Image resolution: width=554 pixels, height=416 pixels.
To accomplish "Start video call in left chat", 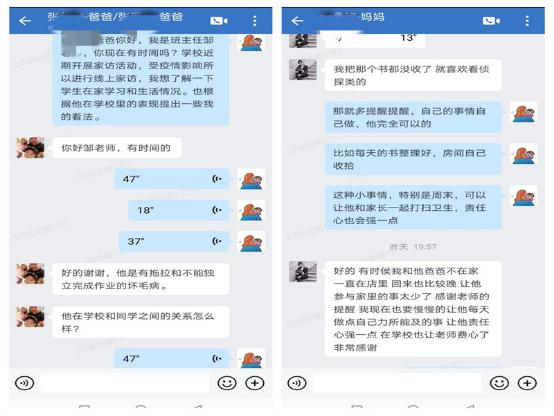I will point(219,21).
